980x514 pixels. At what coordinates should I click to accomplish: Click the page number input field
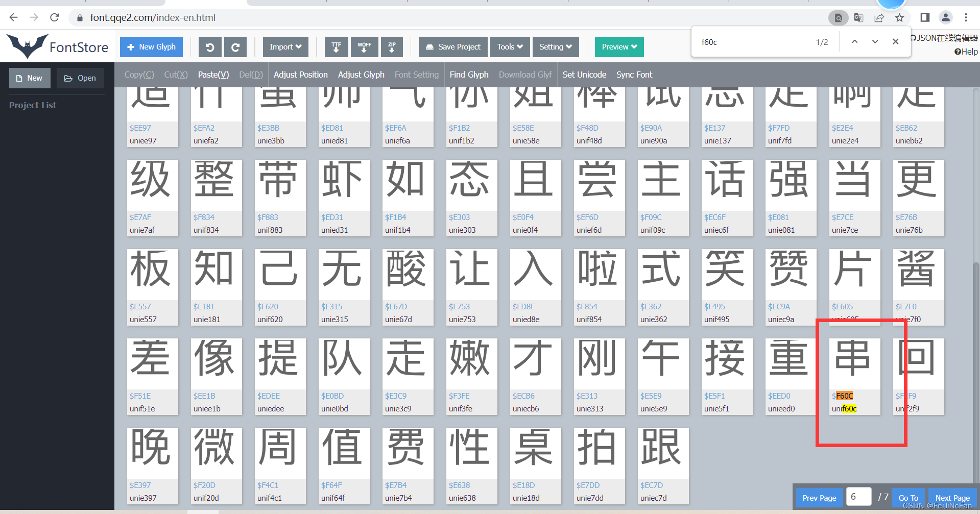858,497
